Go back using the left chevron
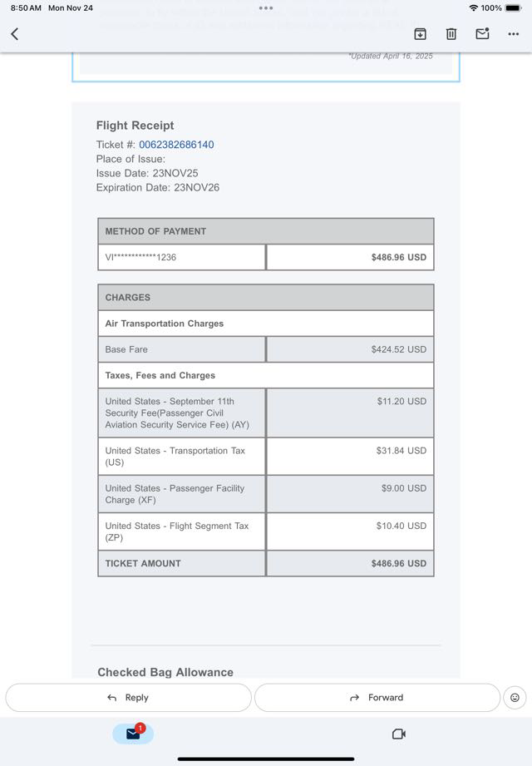 coord(15,34)
